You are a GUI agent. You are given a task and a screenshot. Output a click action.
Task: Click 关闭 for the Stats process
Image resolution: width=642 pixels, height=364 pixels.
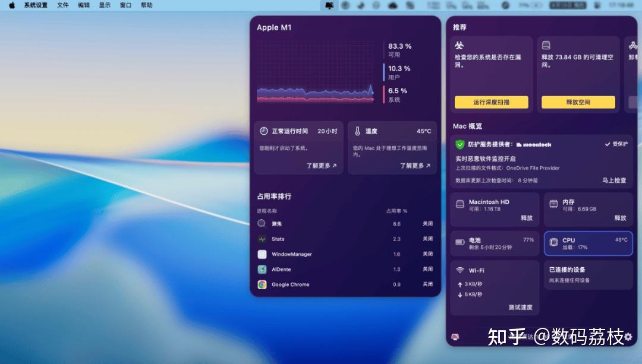click(428, 239)
